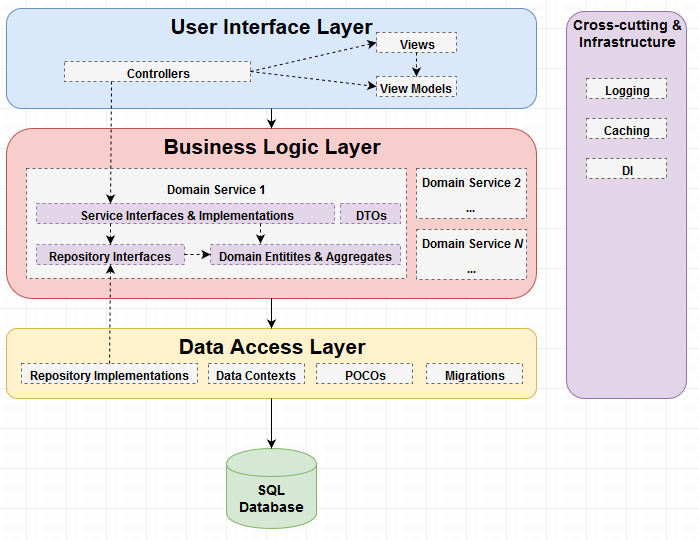Click the DI box
Image resolution: width=699 pixels, height=540 pixels.
[626, 169]
